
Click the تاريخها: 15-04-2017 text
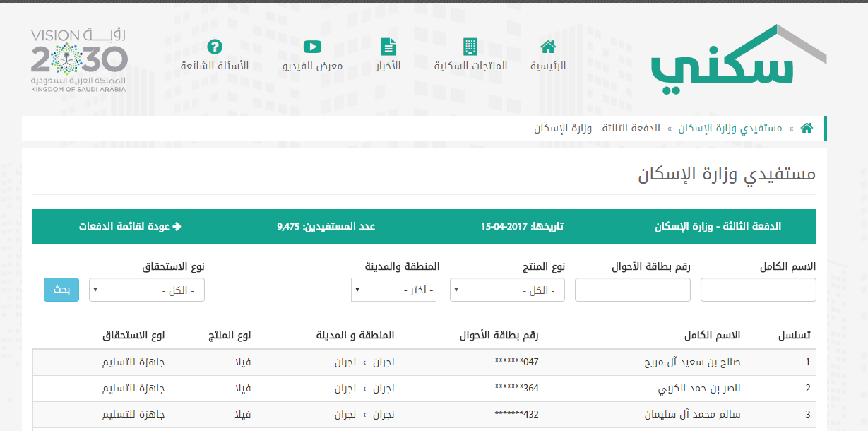coord(523,227)
